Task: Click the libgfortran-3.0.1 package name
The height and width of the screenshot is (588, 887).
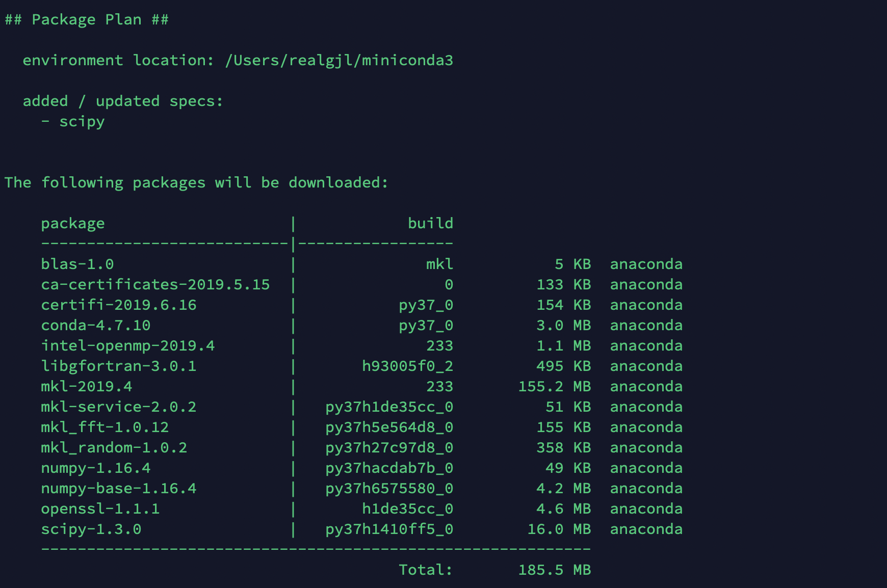Action: tap(119, 367)
